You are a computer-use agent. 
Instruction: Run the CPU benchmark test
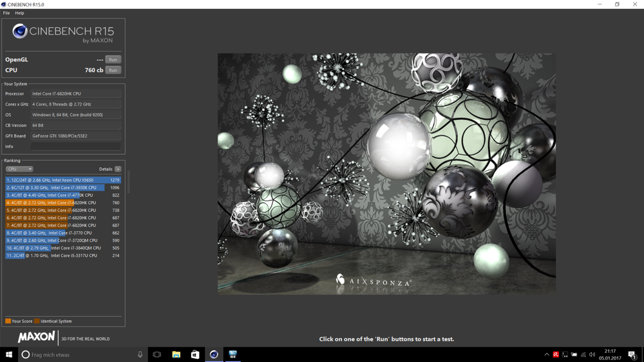click(113, 70)
